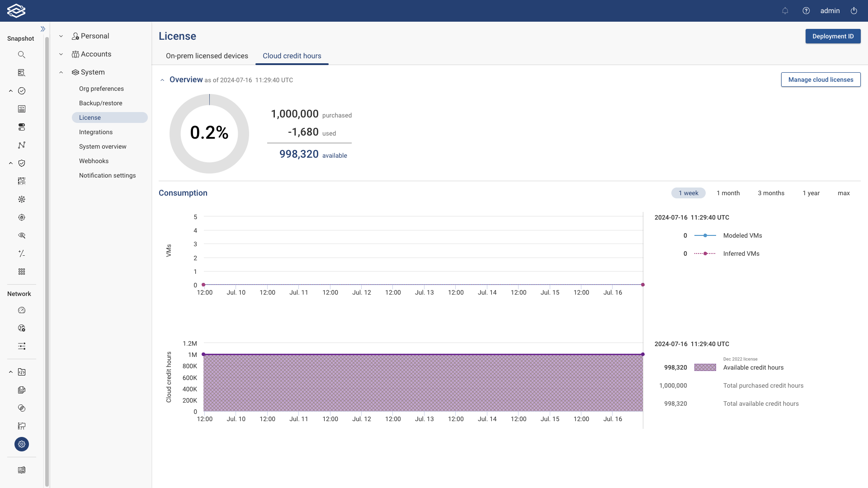The width and height of the screenshot is (868, 488).
Task: Switch consumption view to max range
Action: coord(844,193)
